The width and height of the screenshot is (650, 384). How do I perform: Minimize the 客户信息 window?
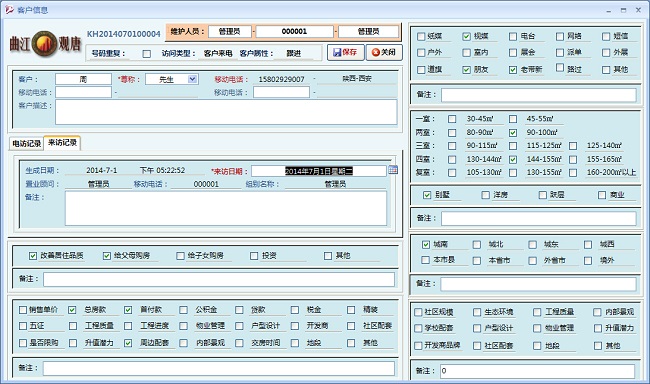609,10
